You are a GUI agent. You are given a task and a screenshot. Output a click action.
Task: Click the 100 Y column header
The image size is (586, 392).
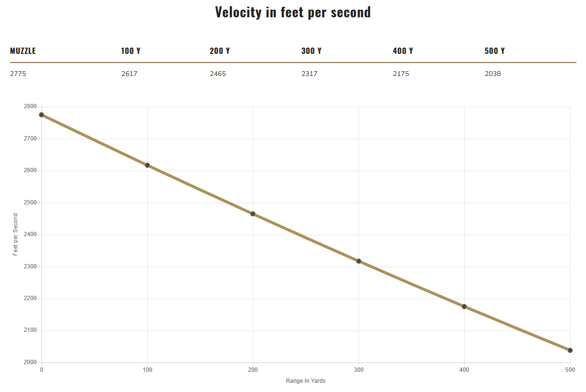click(130, 51)
